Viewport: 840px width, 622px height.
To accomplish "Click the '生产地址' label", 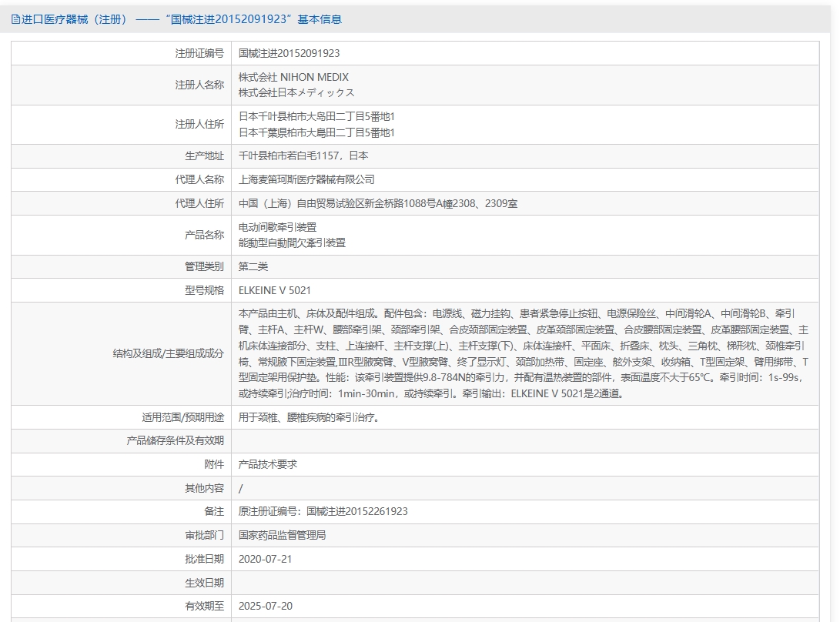I will [x=204, y=156].
